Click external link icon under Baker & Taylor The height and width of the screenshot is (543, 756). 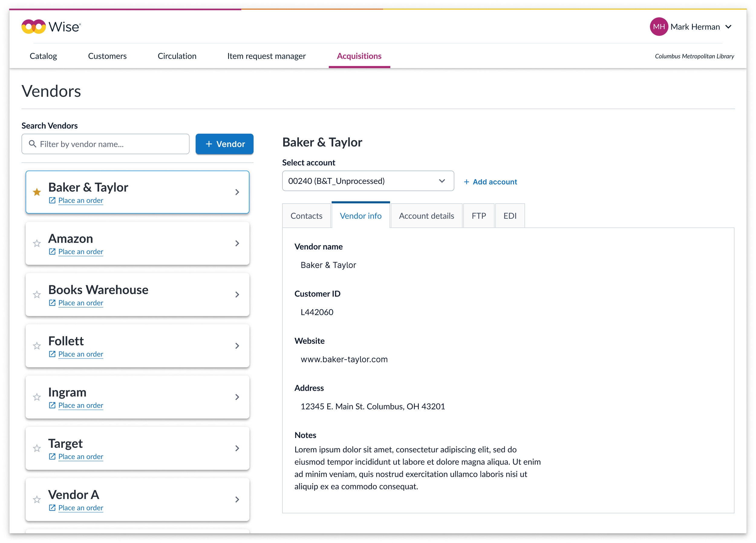pos(52,200)
